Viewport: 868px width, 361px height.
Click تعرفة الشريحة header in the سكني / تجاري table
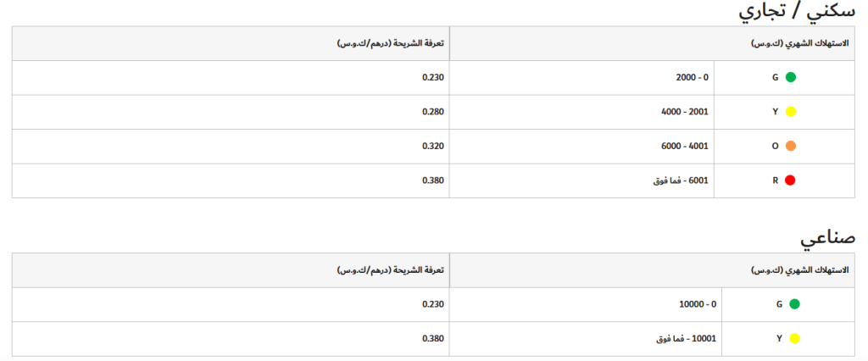[x=391, y=44]
